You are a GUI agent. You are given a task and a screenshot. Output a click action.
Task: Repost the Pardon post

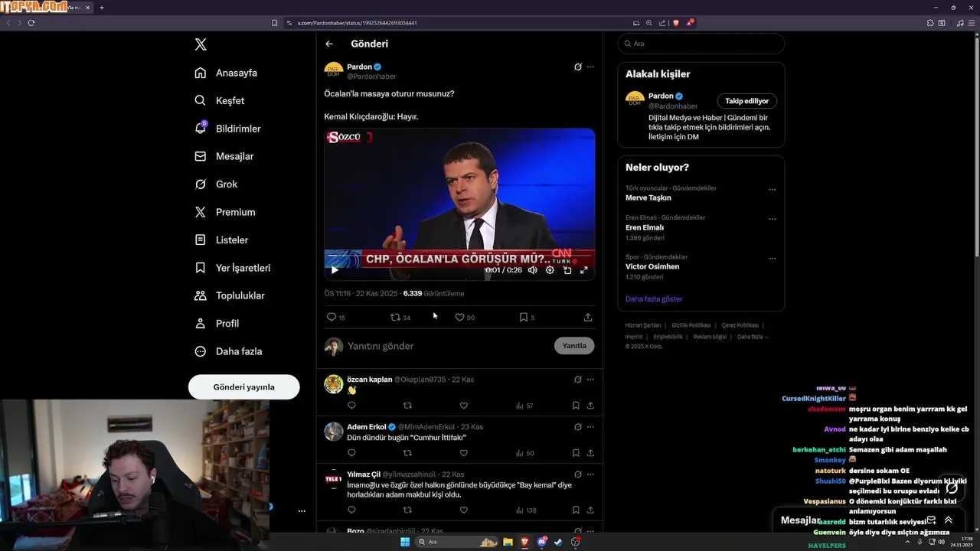coord(400,317)
